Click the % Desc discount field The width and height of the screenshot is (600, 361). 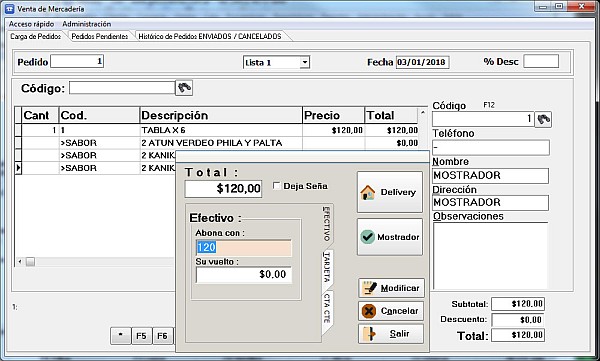point(541,61)
